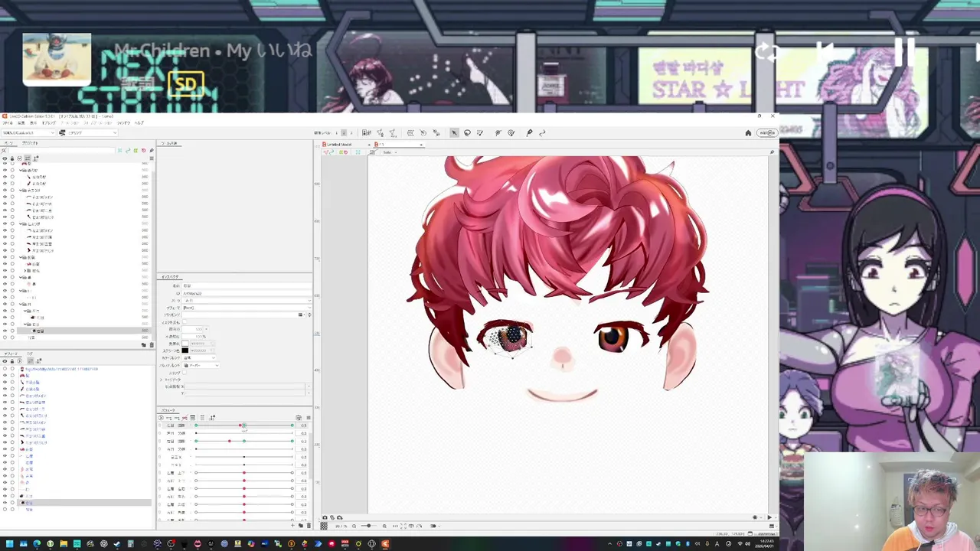The image size is (980, 551).
Task: Open the deformer dropdown showing [Root]
Action: click(247, 308)
